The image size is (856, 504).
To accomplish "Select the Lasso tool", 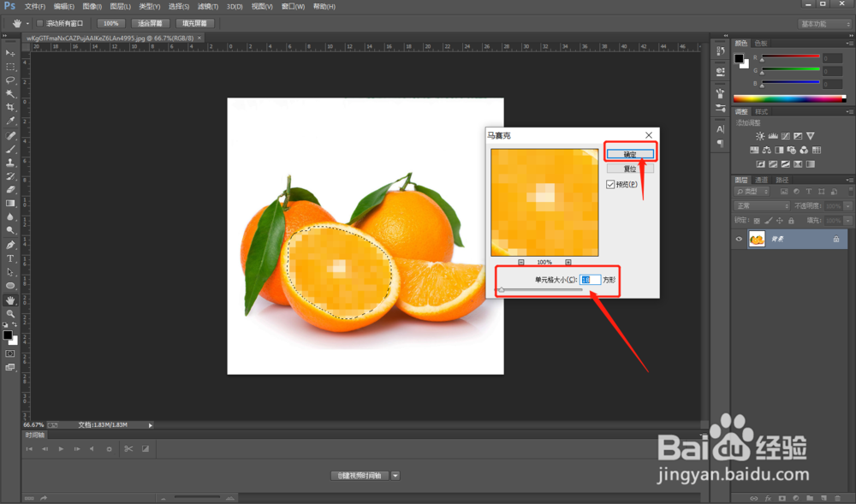I will pos(9,80).
